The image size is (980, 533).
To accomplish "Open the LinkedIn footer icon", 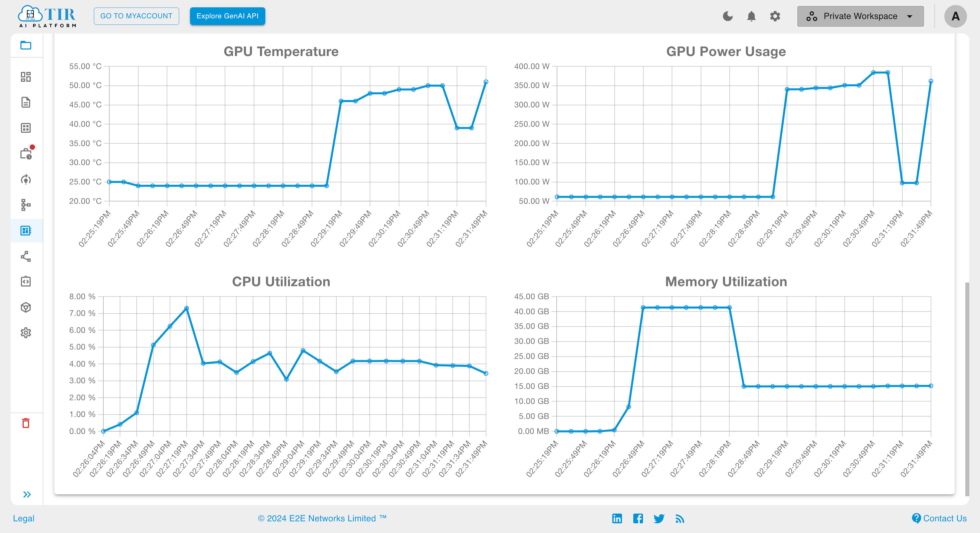I will pyautogui.click(x=617, y=518).
